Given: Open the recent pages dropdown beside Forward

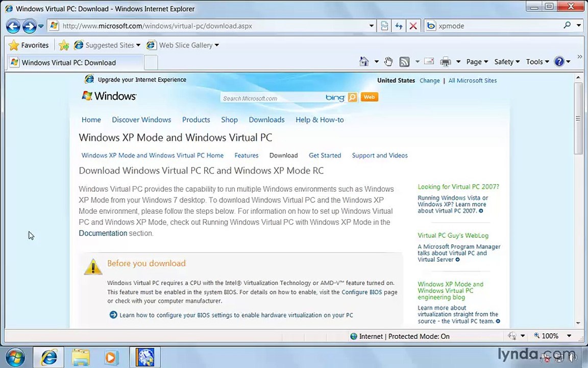Looking at the screenshot, I should click(x=41, y=26).
